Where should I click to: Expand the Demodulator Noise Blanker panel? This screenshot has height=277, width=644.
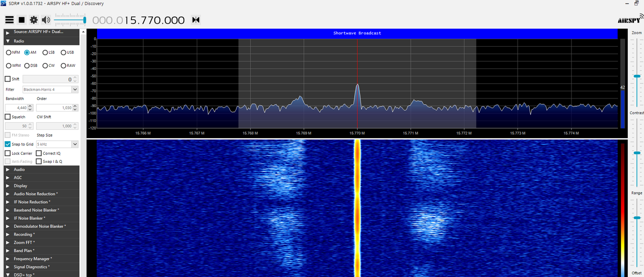click(42, 226)
